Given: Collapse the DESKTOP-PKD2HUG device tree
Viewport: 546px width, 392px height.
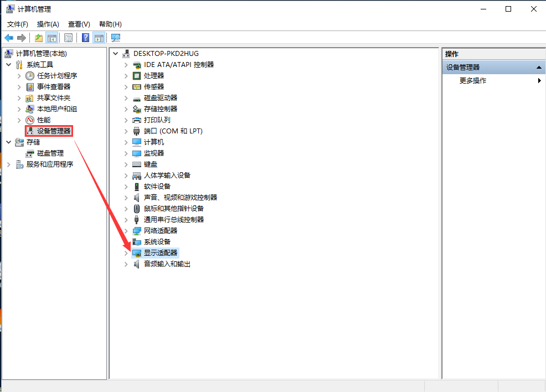Looking at the screenshot, I should [x=116, y=54].
